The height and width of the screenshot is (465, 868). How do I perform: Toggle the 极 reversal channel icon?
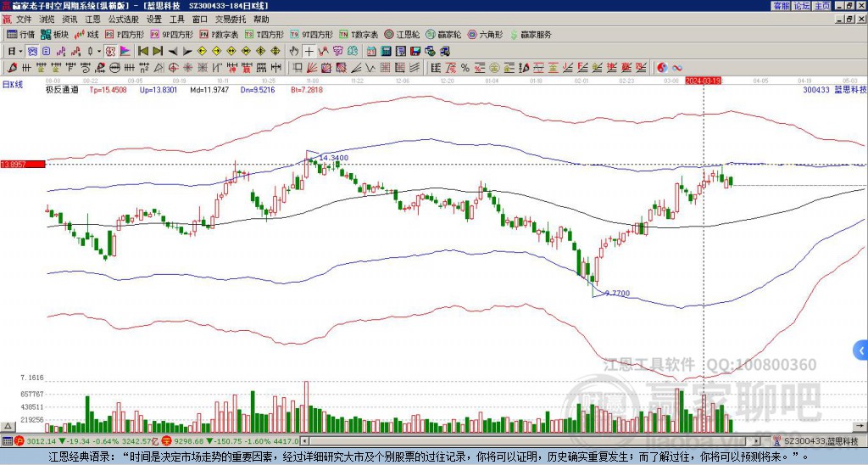pyautogui.click(x=111, y=52)
